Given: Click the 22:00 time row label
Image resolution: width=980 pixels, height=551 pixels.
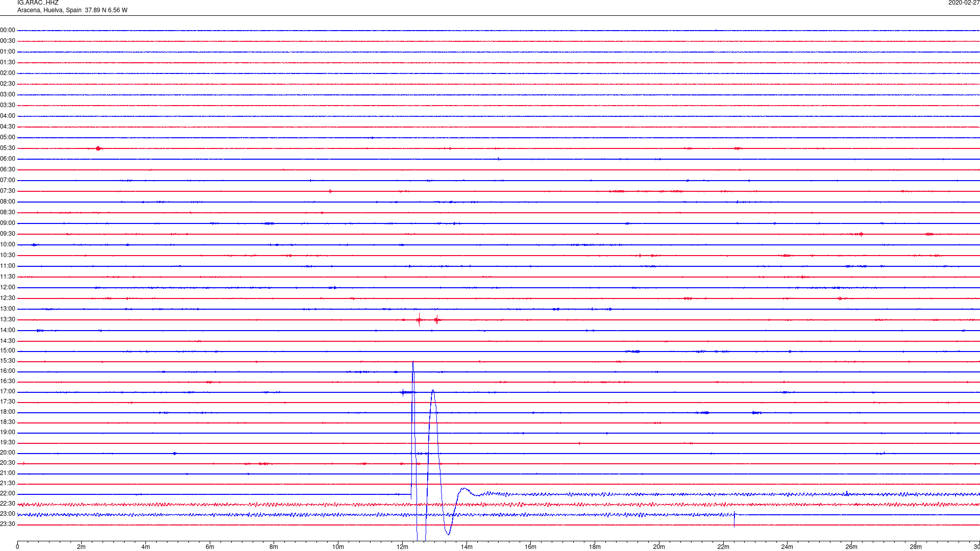Looking at the screenshot, I should click(8, 493).
